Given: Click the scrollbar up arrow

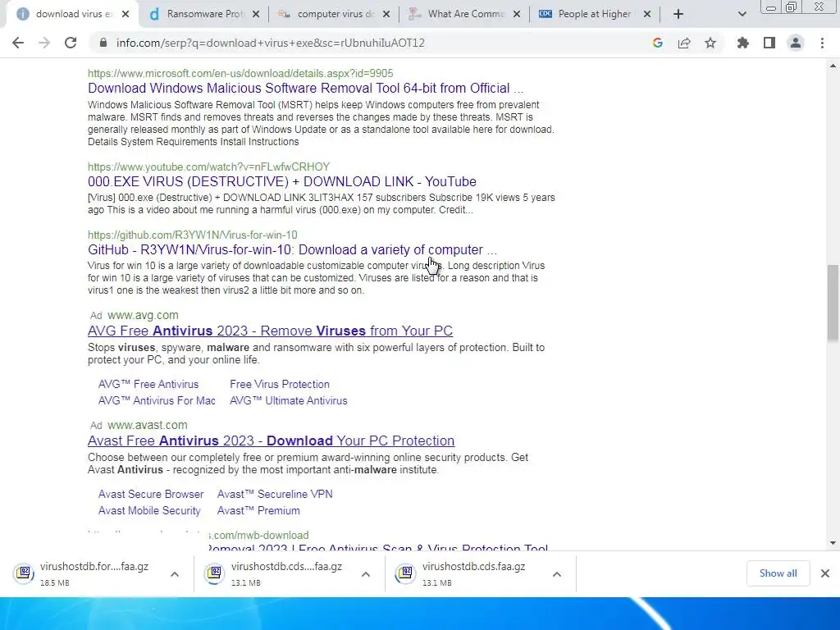Looking at the screenshot, I should (x=833, y=66).
